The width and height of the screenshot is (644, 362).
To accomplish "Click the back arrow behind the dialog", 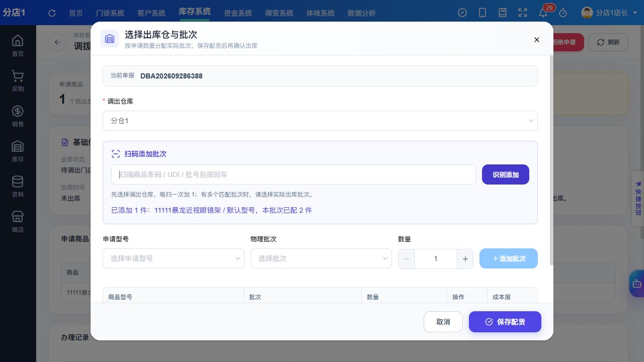I will point(57,42).
